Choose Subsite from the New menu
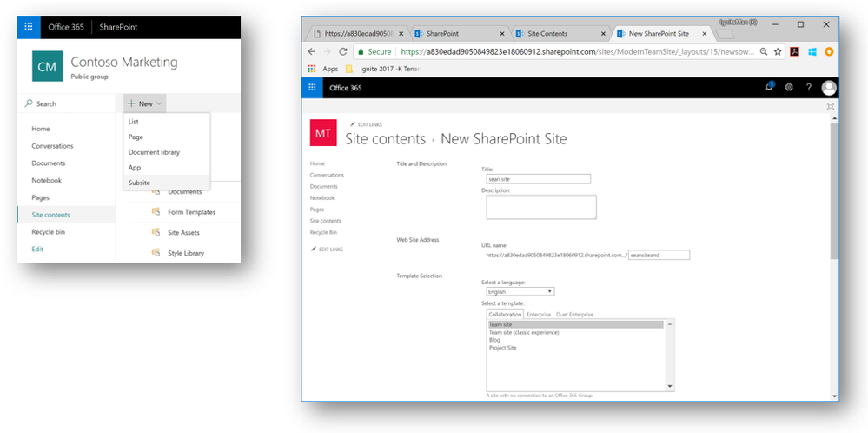Image resolution: width=868 pixels, height=433 pixels. click(x=167, y=183)
